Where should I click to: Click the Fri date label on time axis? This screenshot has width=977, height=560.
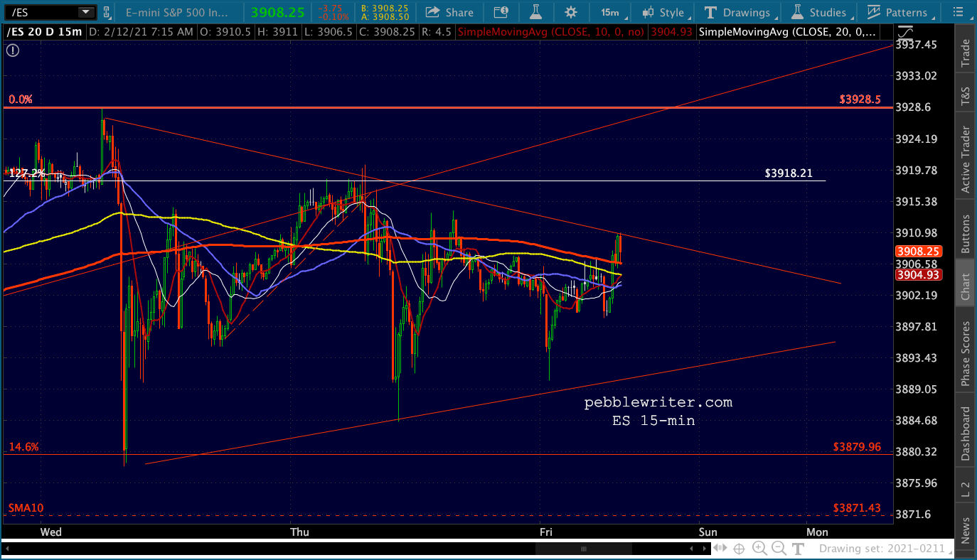(546, 532)
